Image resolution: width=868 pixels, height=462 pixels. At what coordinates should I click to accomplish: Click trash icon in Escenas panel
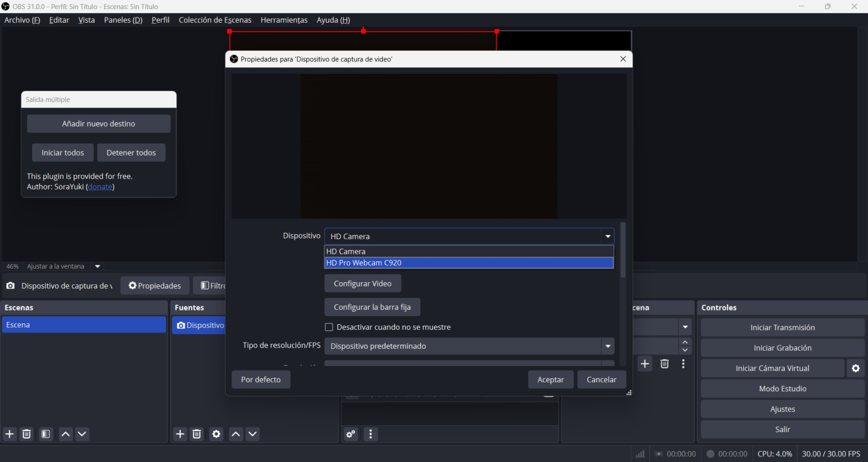[x=27, y=434]
